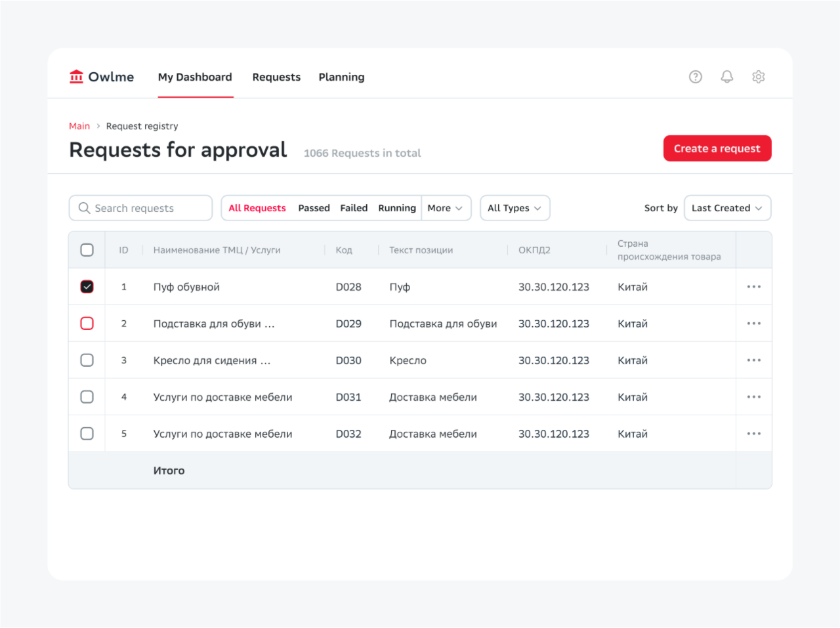This screenshot has height=628, width=840.
Task: Open the Planning tab
Action: point(341,77)
